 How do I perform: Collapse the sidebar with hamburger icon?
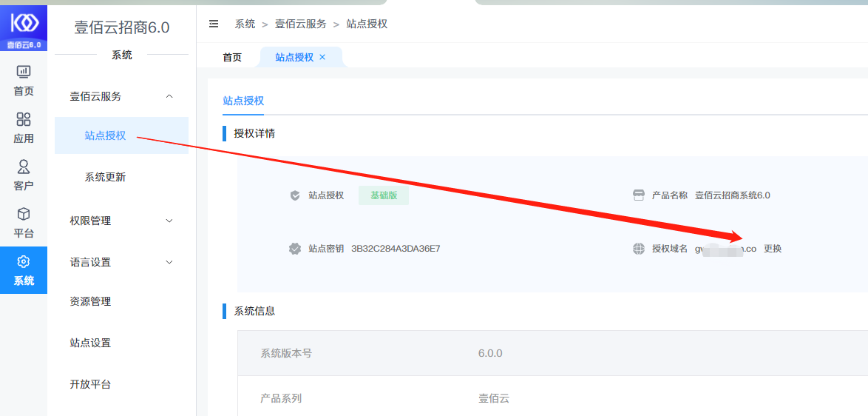pos(214,24)
